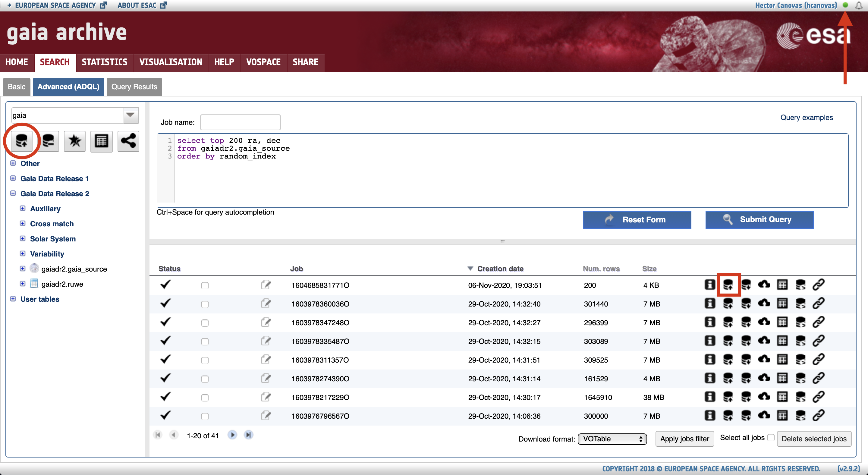Open job info for job 1604685831771O
The height and width of the screenshot is (475, 868).
click(x=710, y=285)
